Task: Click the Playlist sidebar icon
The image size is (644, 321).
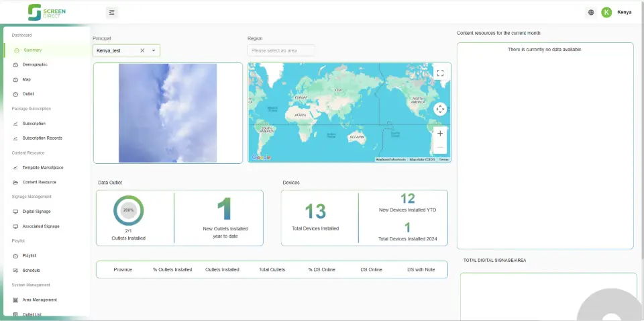Action: point(15,256)
